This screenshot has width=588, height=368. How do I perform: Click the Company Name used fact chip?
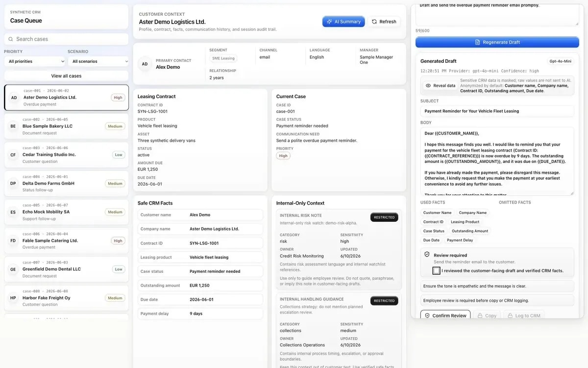[x=473, y=213]
